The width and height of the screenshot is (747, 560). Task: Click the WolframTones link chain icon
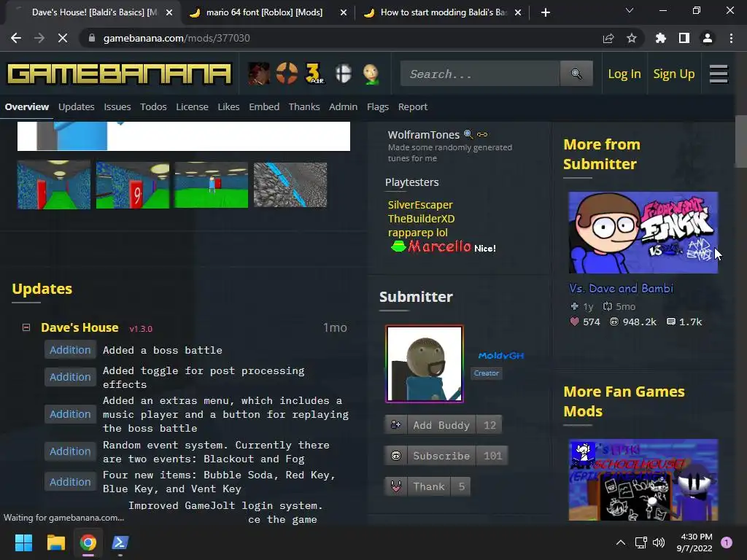coord(482,134)
